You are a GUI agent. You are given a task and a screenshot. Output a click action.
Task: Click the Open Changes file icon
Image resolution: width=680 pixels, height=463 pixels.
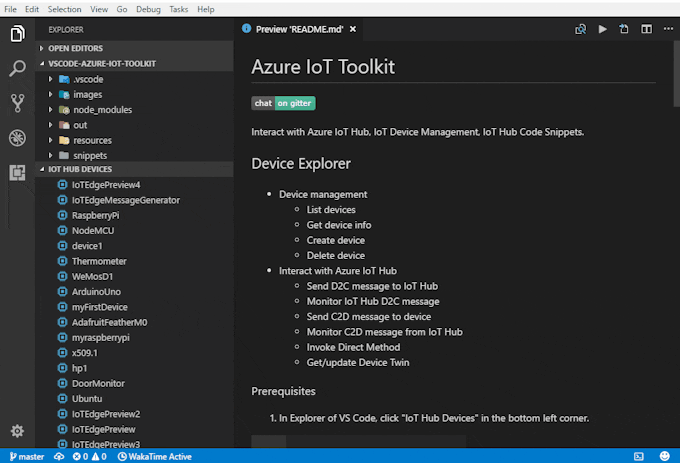(624, 29)
